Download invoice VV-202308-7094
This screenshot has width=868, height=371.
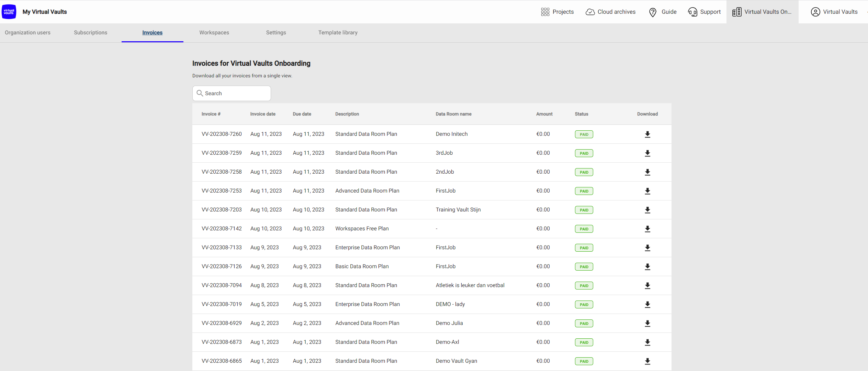coord(647,286)
